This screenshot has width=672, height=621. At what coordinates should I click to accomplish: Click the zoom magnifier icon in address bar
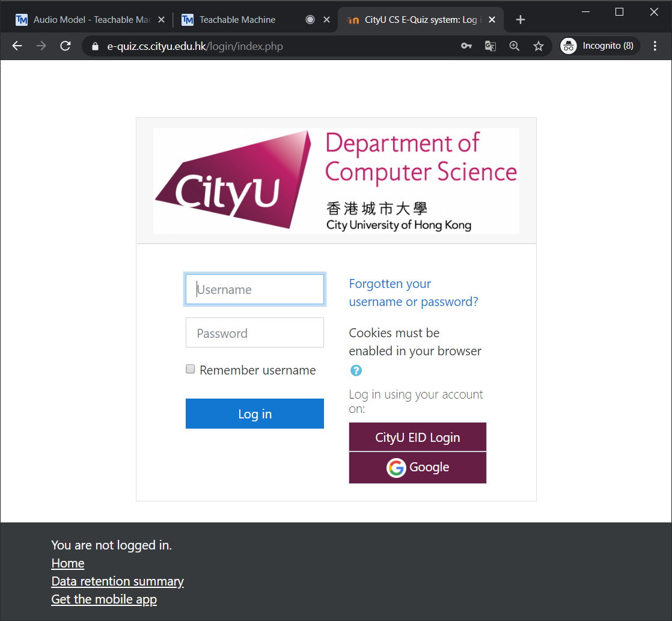pyautogui.click(x=515, y=46)
